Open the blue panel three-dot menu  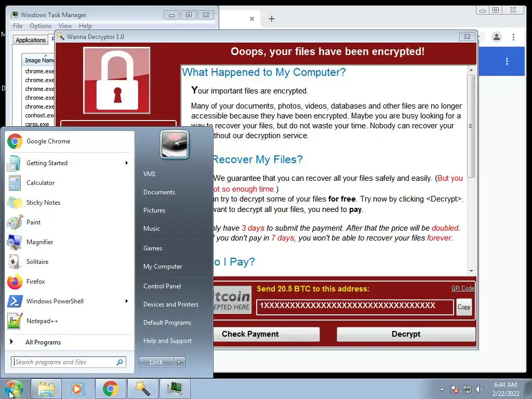(507, 61)
